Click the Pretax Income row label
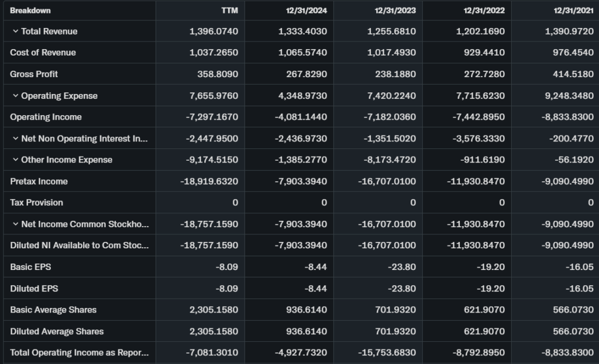 coord(39,181)
